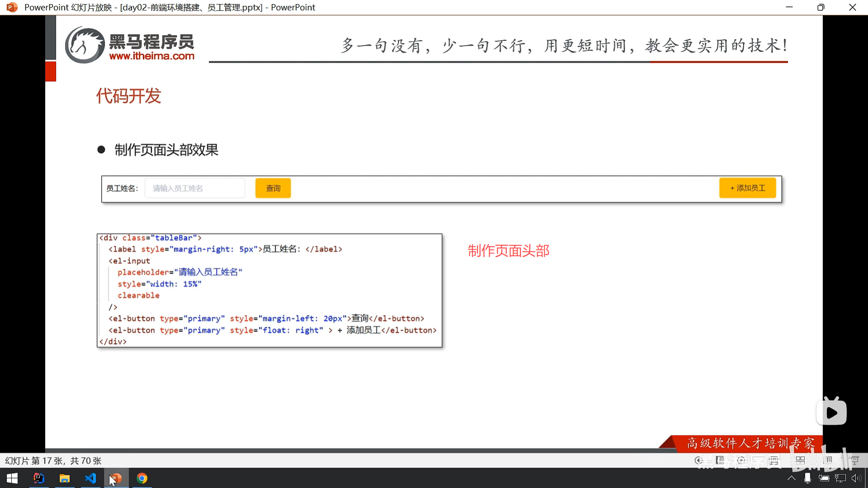Click the Bilibili play overlay button
This screenshot has height=488, width=868.
pos(831,412)
